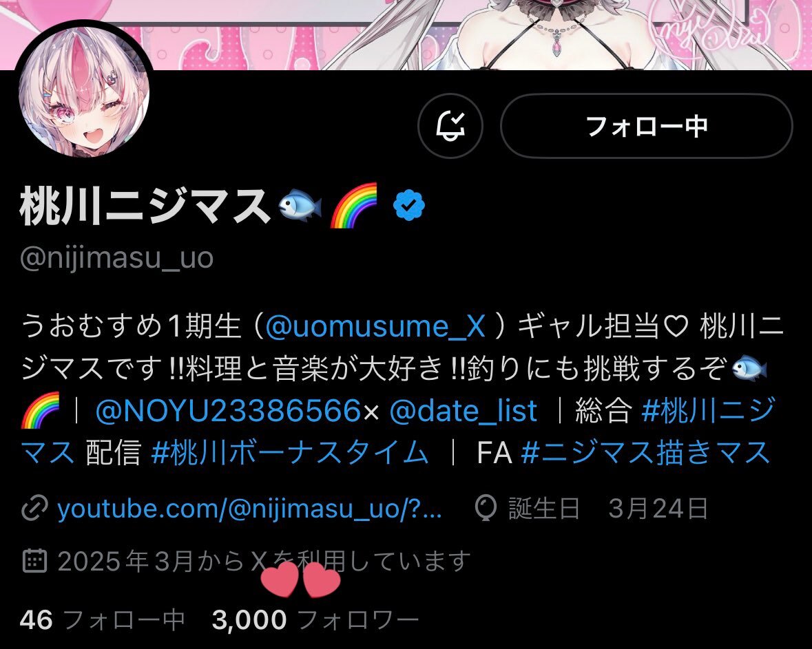Open the 46 フォロー中 following list
Viewport: 812px width, 649px height.
pos(102,619)
